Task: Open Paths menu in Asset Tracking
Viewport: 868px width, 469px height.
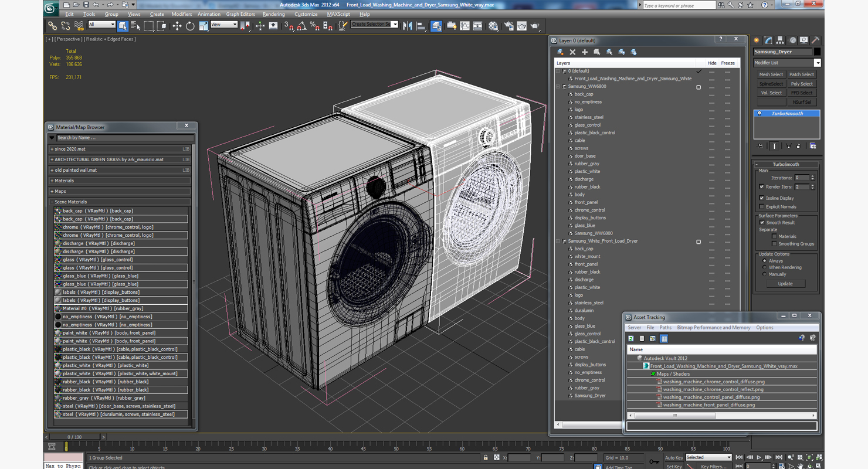Action: [x=665, y=328]
